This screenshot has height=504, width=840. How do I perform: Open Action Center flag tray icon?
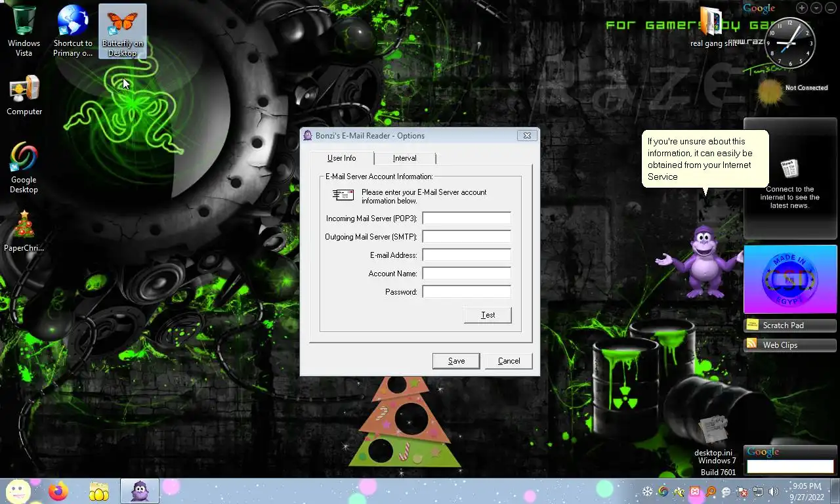coord(742,492)
